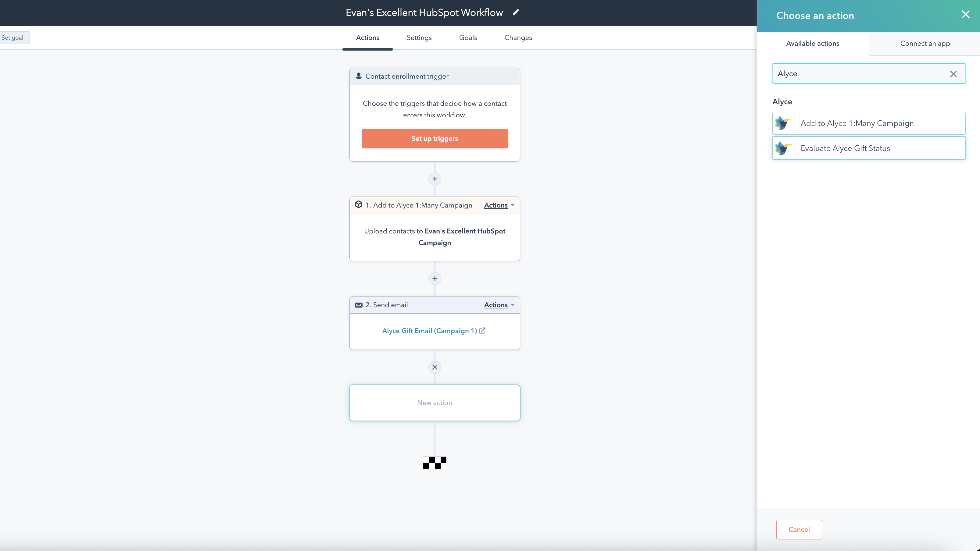980x551 pixels.
Task: Expand Actions dropdown on Alyce Campaign step
Action: pos(499,205)
